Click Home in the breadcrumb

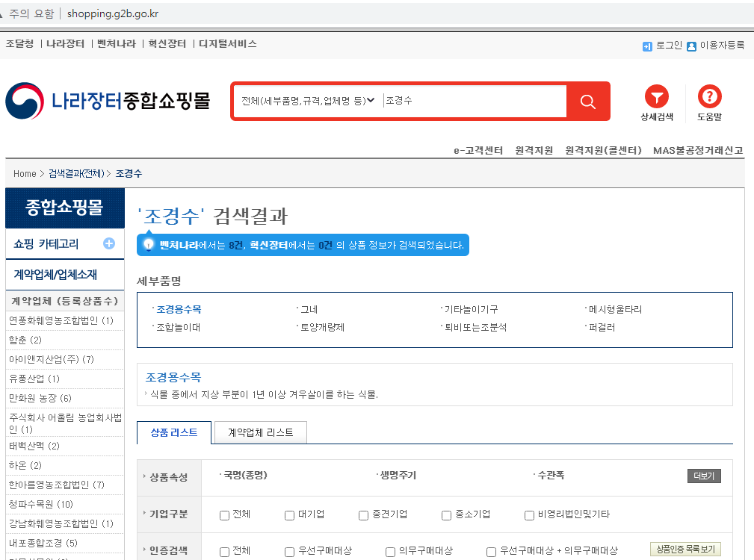[25, 173]
